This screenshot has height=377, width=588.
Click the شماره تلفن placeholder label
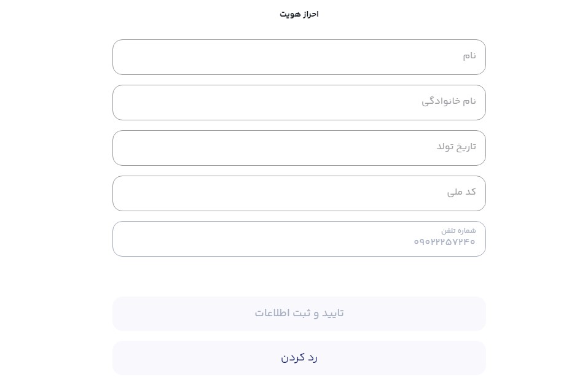(x=459, y=230)
